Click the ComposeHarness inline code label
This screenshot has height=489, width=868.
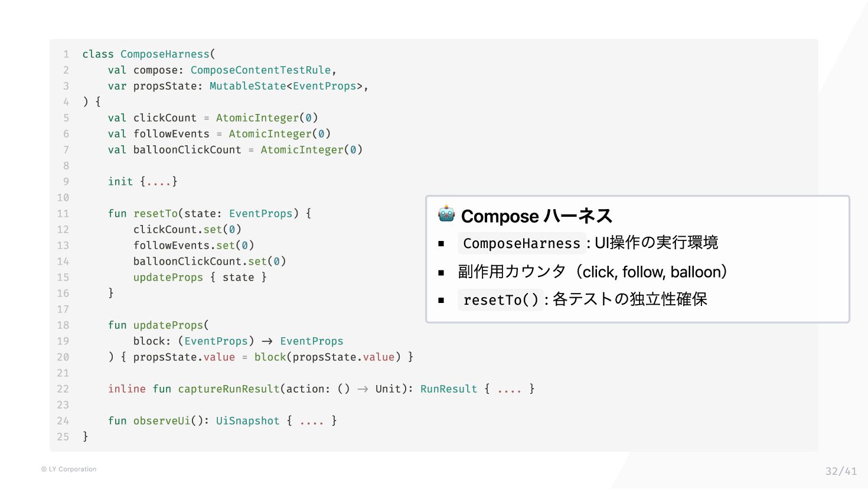(x=522, y=243)
